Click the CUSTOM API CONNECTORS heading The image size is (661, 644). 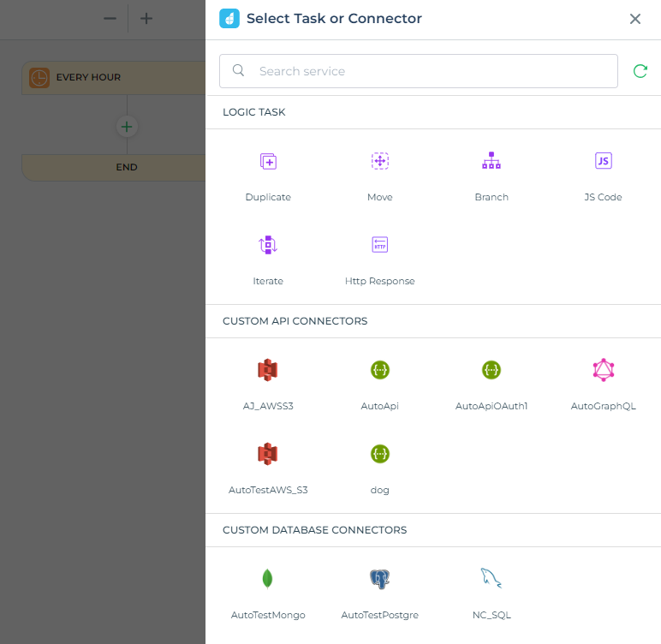click(x=295, y=321)
